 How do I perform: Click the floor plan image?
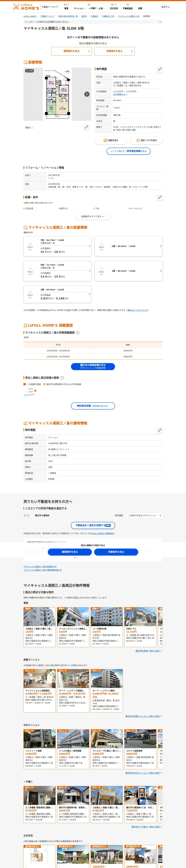pos(58,94)
